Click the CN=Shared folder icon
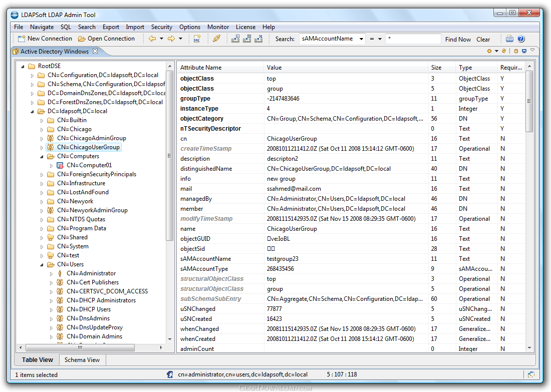The image size is (551, 392). (x=51, y=237)
